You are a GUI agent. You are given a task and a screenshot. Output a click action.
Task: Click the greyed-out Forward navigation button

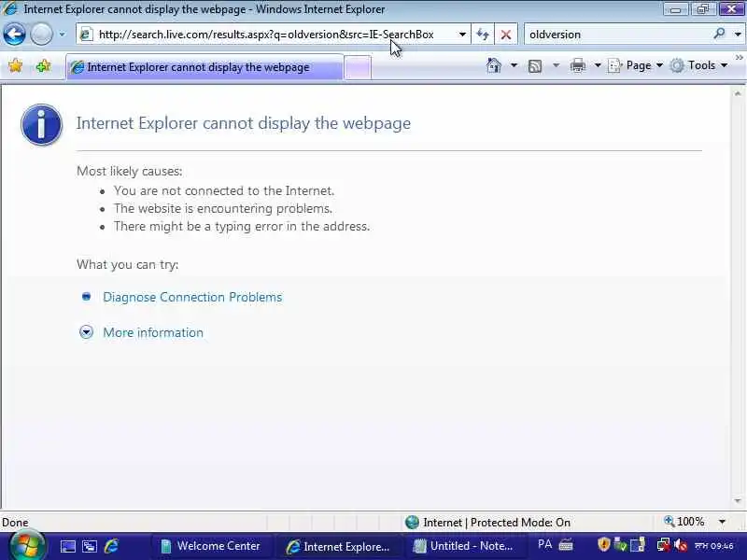pyautogui.click(x=41, y=35)
